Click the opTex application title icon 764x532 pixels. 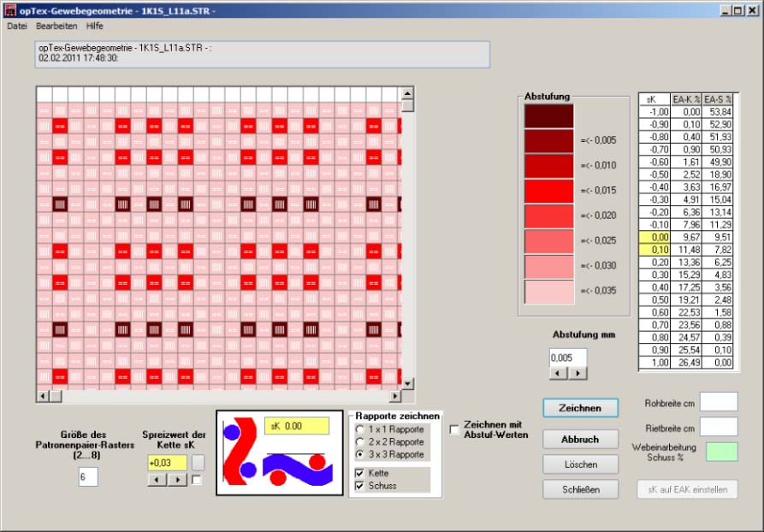click(9, 10)
